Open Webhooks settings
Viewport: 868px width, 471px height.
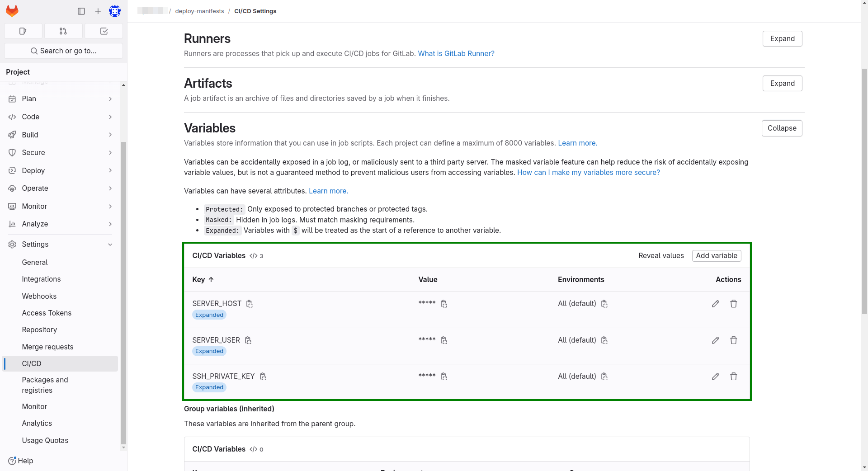[x=60, y=297]
